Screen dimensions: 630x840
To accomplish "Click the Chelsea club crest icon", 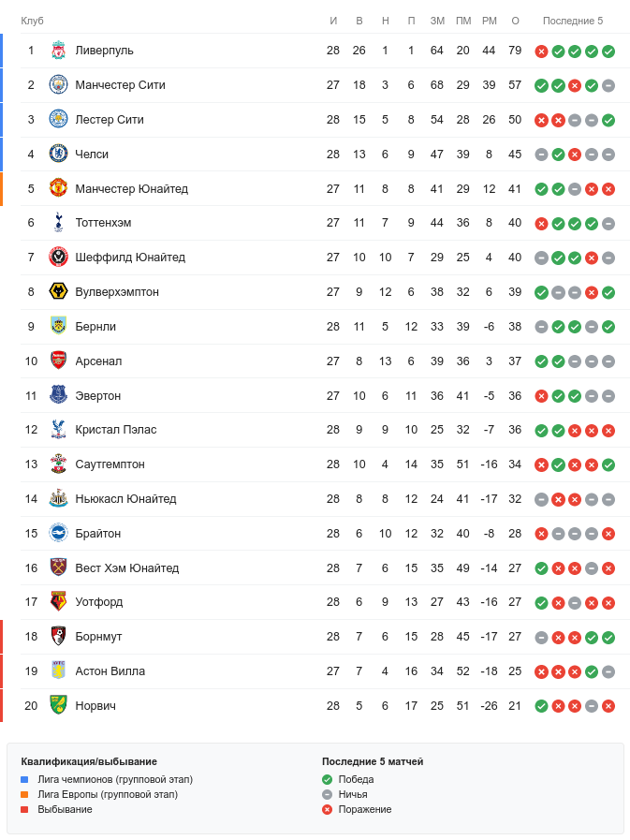I will [58, 155].
